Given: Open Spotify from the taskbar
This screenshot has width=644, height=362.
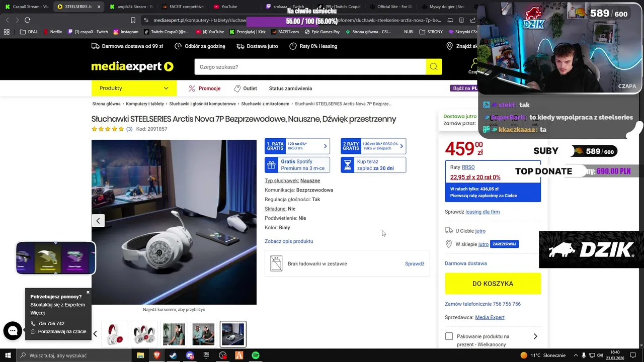Looking at the screenshot, I should pyautogui.click(x=256, y=355).
